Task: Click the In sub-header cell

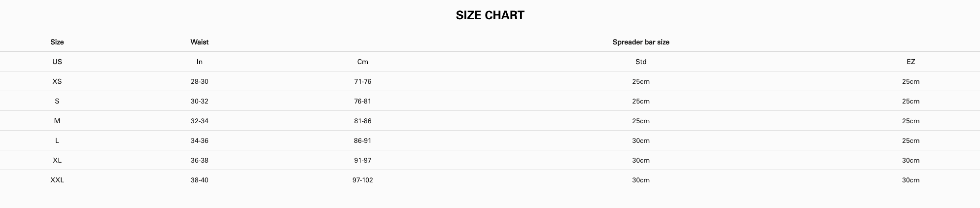Action: point(200,62)
